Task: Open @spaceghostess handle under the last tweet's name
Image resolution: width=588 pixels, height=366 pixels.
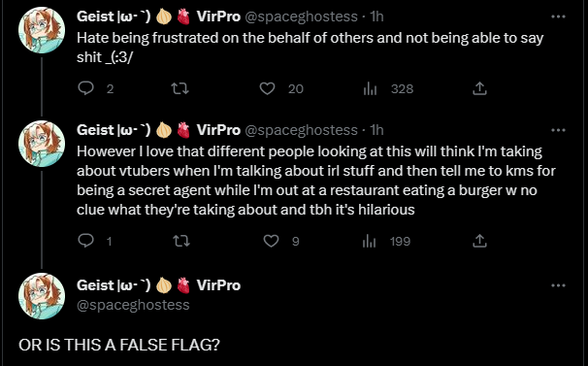Action: click(133, 305)
